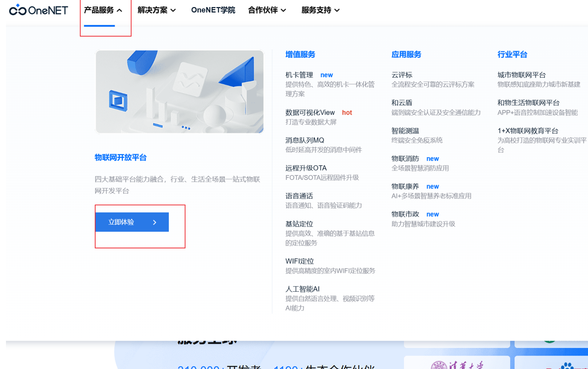Click the 立即体验 button
The image size is (588, 369).
tap(132, 222)
